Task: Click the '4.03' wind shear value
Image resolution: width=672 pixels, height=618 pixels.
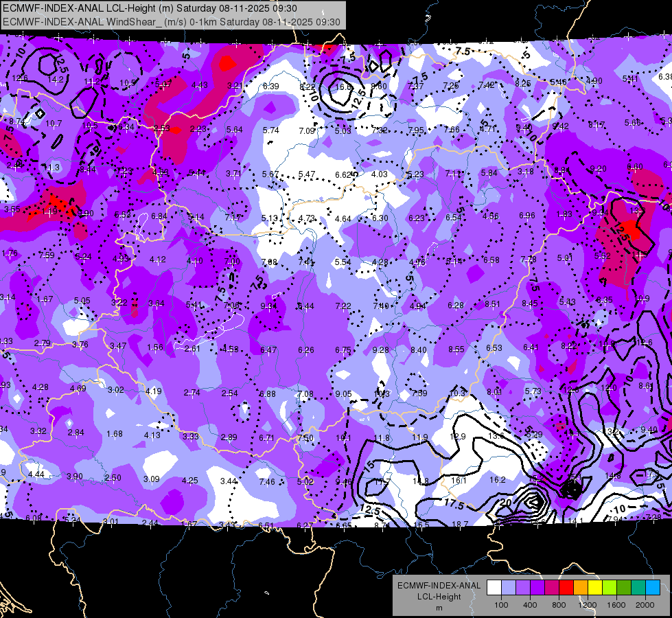Action: (380, 174)
